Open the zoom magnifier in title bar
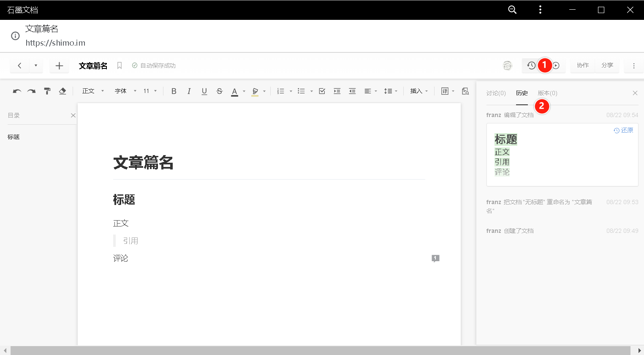The height and width of the screenshot is (355, 644). pyautogui.click(x=512, y=10)
